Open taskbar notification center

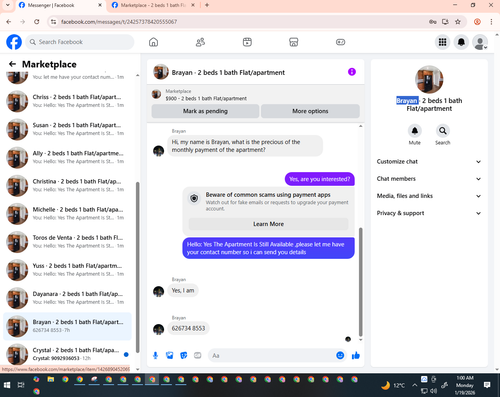click(487, 385)
